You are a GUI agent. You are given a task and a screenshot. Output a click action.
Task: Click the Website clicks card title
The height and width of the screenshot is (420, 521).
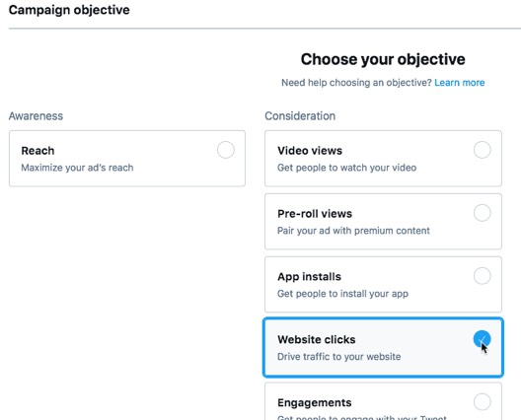(317, 340)
